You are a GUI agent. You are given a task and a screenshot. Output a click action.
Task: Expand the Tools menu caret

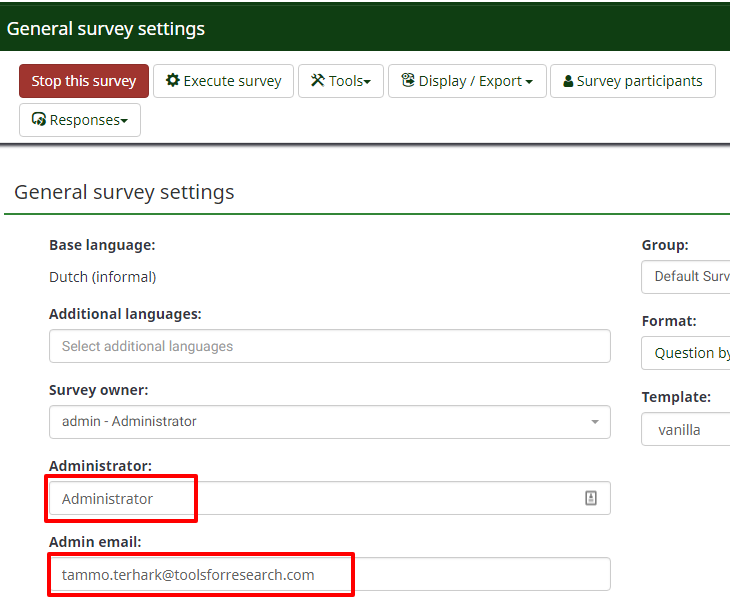tap(367, 82)
